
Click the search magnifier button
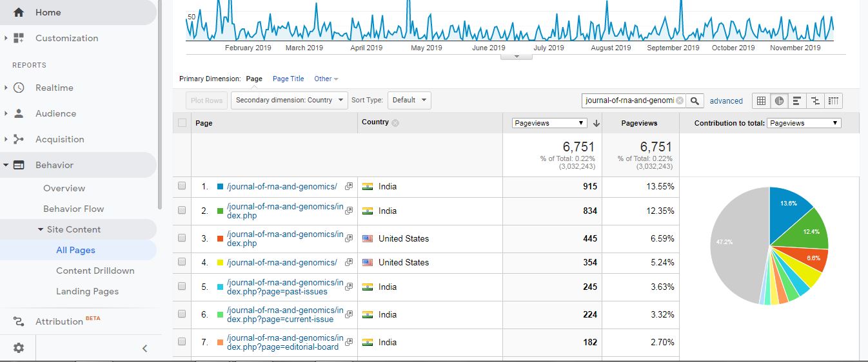coord(695,100)
